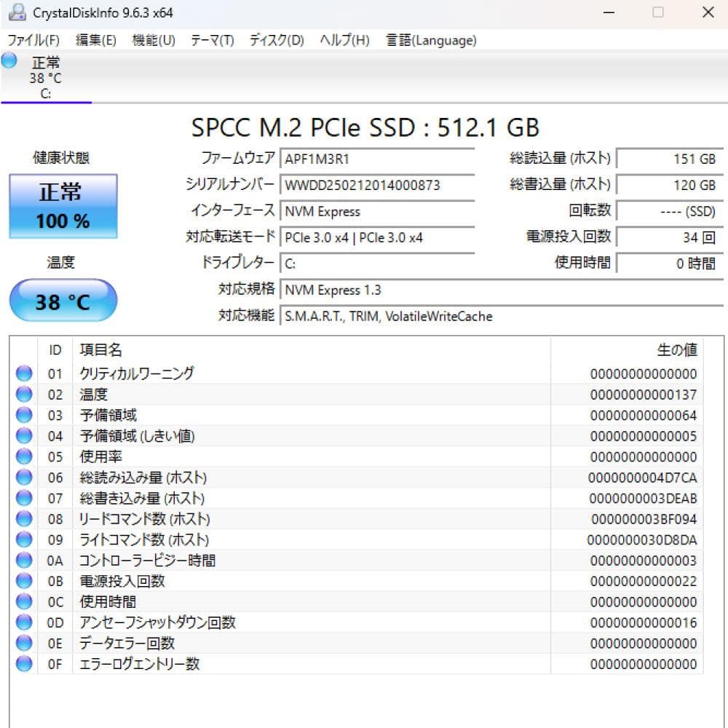The width and height of the screenshot is (728, 728).
Task: Click status dot beside アンセーフシャットダウン回数 attribute
Action: pos(24,622)
